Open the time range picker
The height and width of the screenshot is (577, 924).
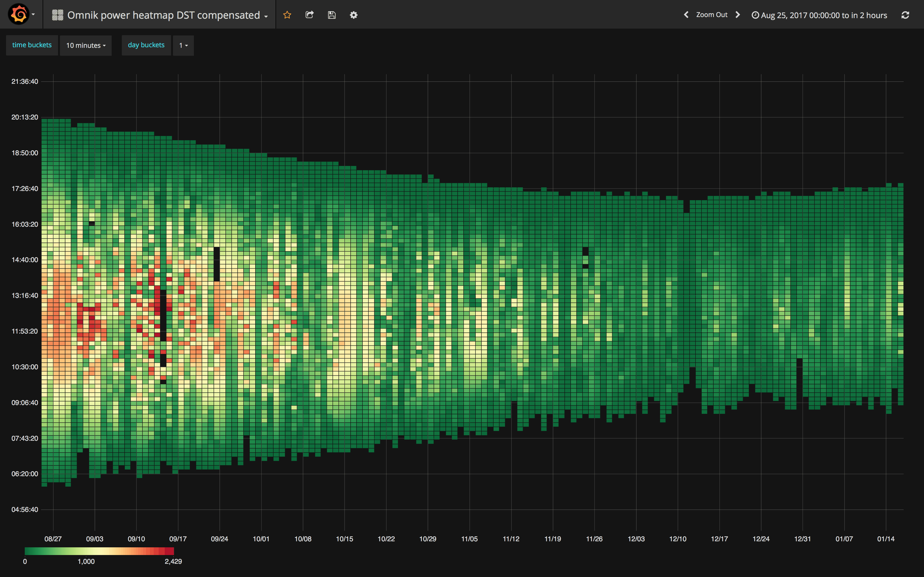pos(820,15)
